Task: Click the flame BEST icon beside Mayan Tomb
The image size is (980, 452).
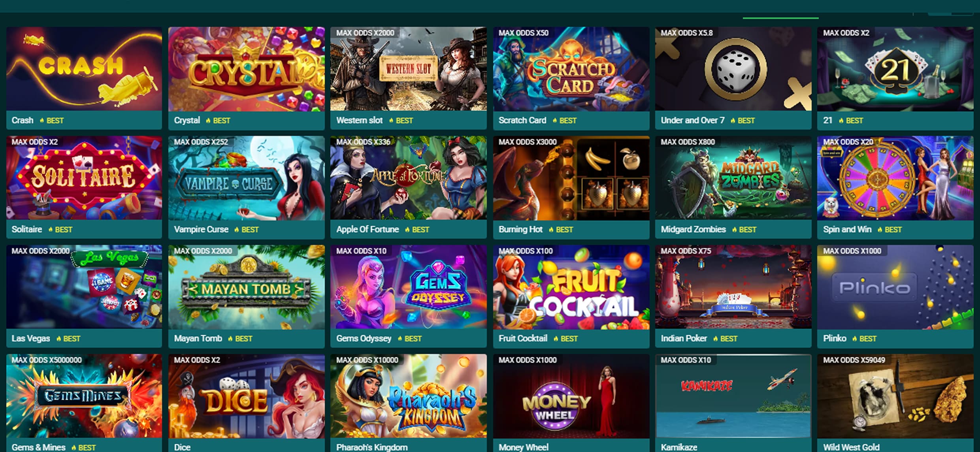Action: coord(230,339)
